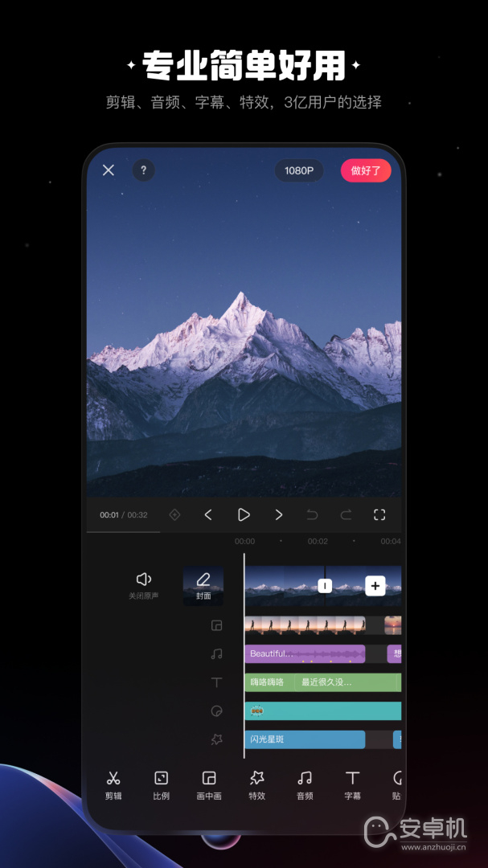Select the purple Beautiful audio clip
The width and height of the screenshot is (488, 868).
coord(306,653)
